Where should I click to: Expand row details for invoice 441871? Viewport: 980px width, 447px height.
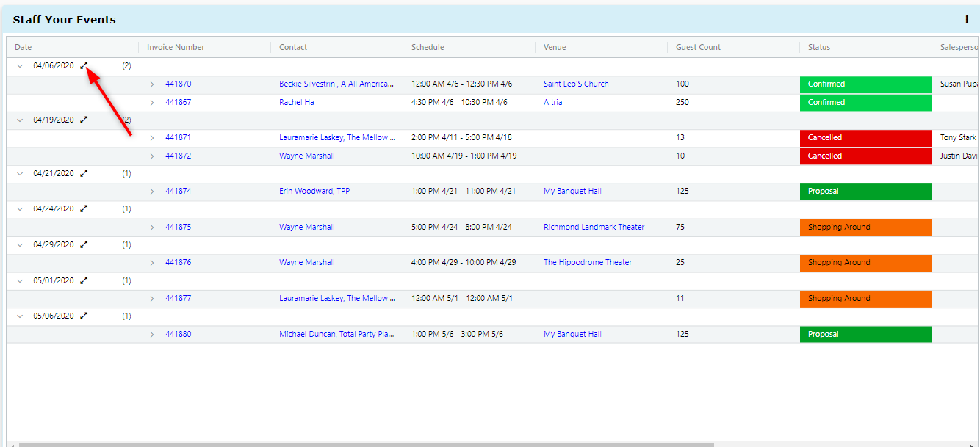(x=152, y=138)
